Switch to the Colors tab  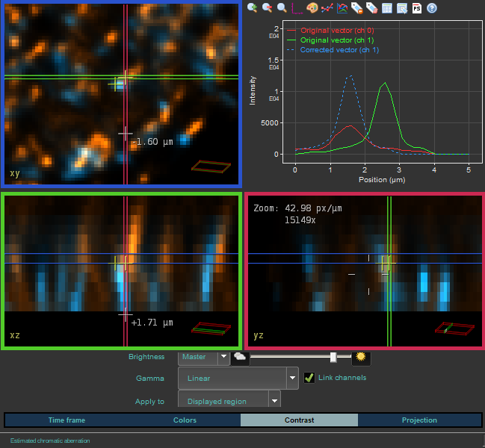(185, 420)
